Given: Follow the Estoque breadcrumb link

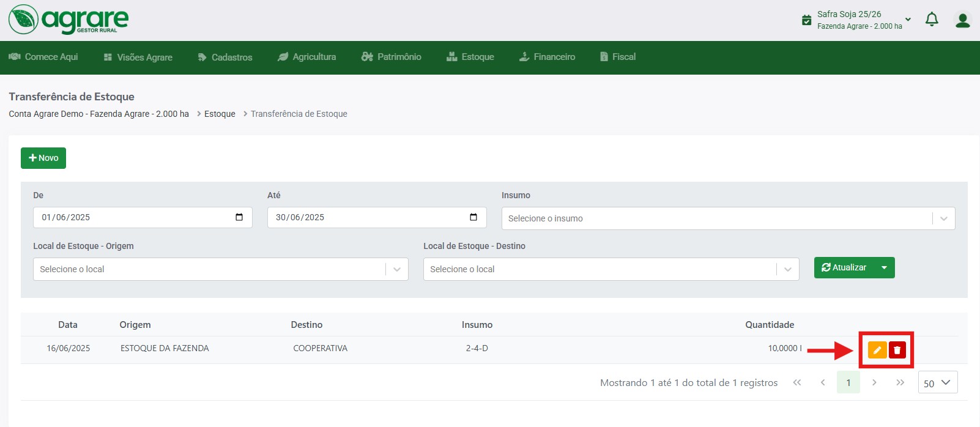Looking at the screenshot, I should [x=220, y=114].
